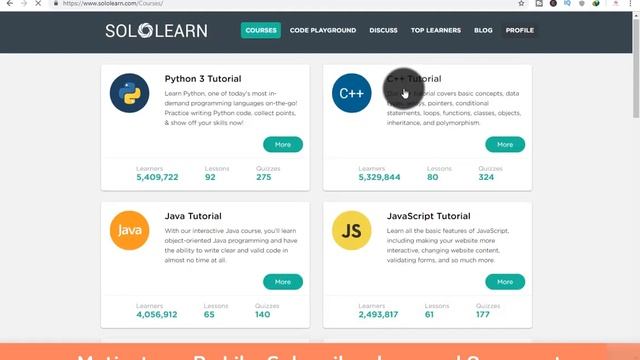Click JavaScript learners count 2,493,817
Viewport: 640px width, 360px height.
click(378, 314)
